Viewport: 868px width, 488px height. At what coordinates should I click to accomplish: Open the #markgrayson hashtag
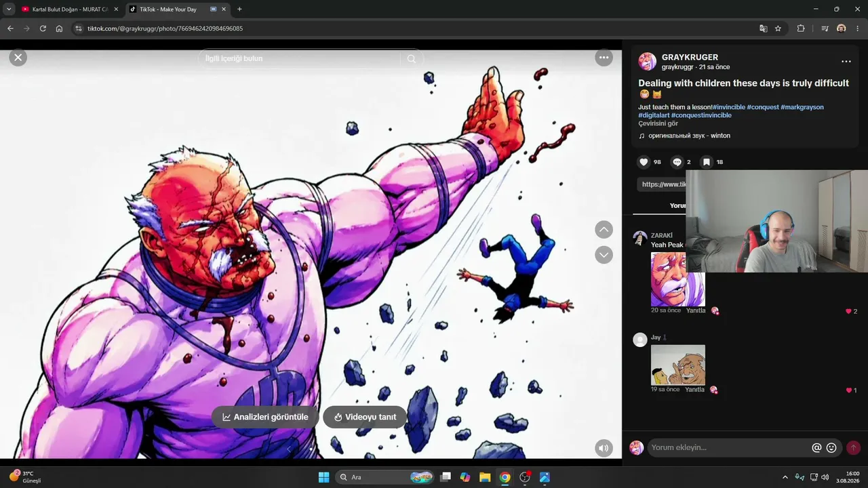coord(802,107)
